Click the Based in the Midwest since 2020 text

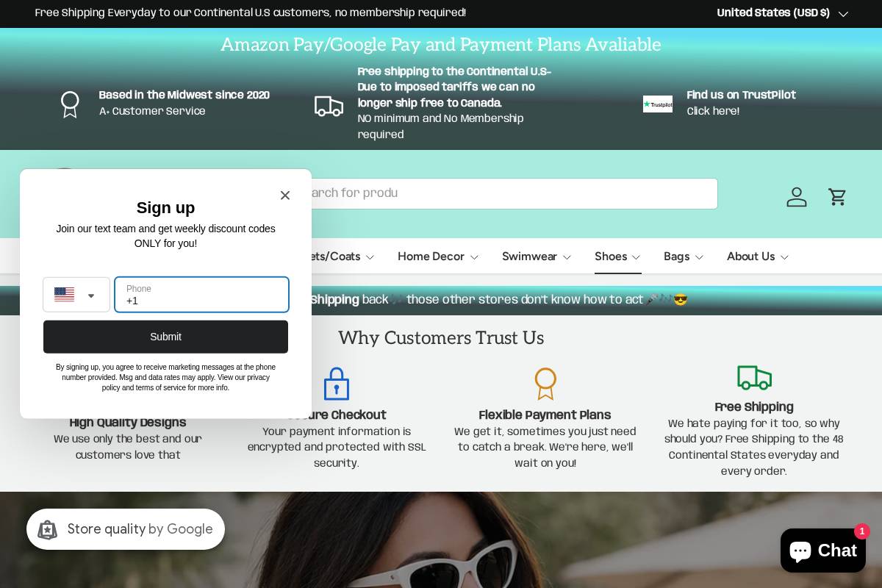click(x=184, y=95)
